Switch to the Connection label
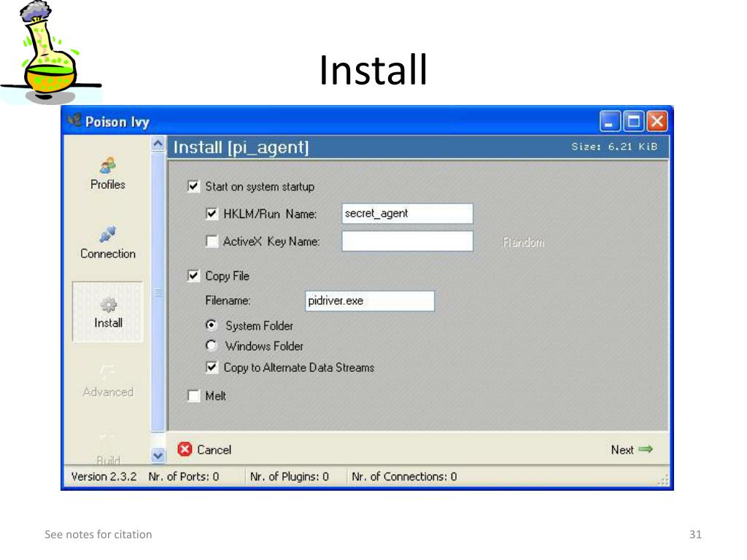The width and height of the screenshot is (747, 560). [108, 254]
